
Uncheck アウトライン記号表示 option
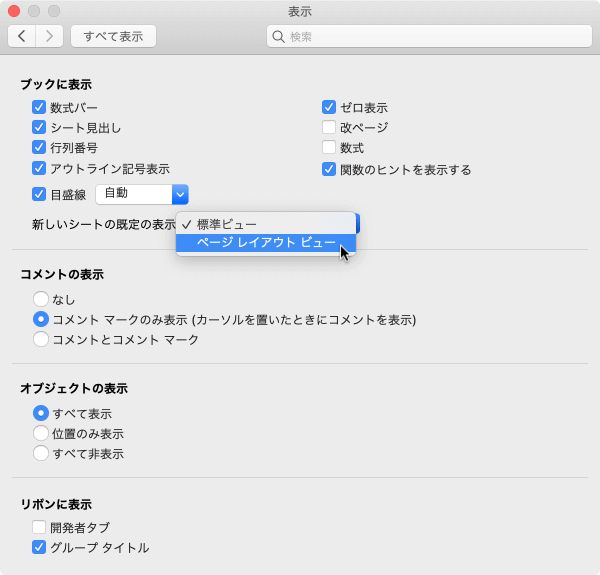[40, 168]
